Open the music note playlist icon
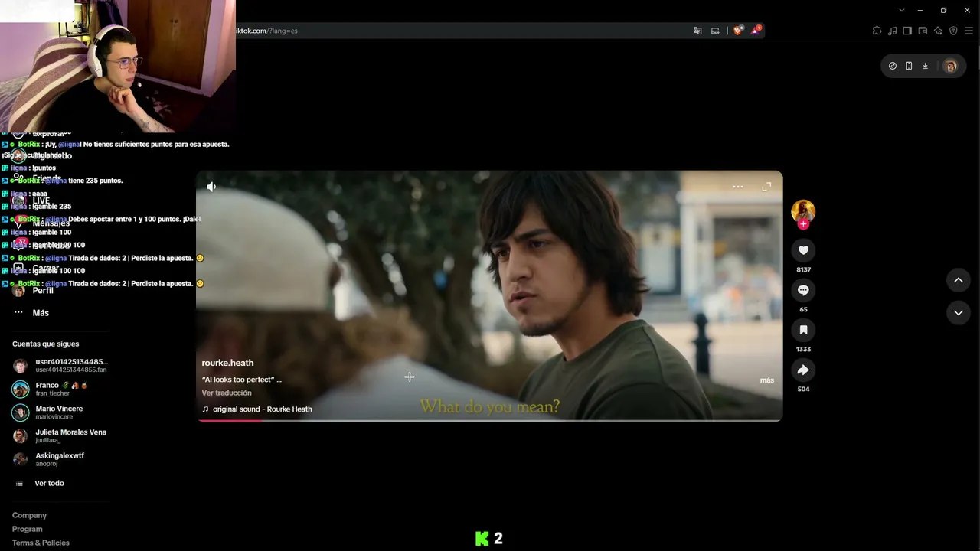The image size is (980, 551). (892, 31)
